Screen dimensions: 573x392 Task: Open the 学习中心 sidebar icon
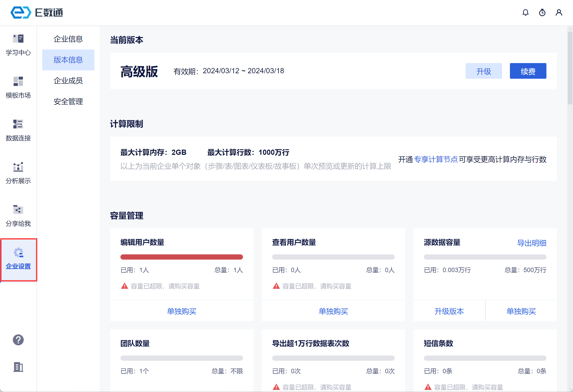tap(18, 39)
